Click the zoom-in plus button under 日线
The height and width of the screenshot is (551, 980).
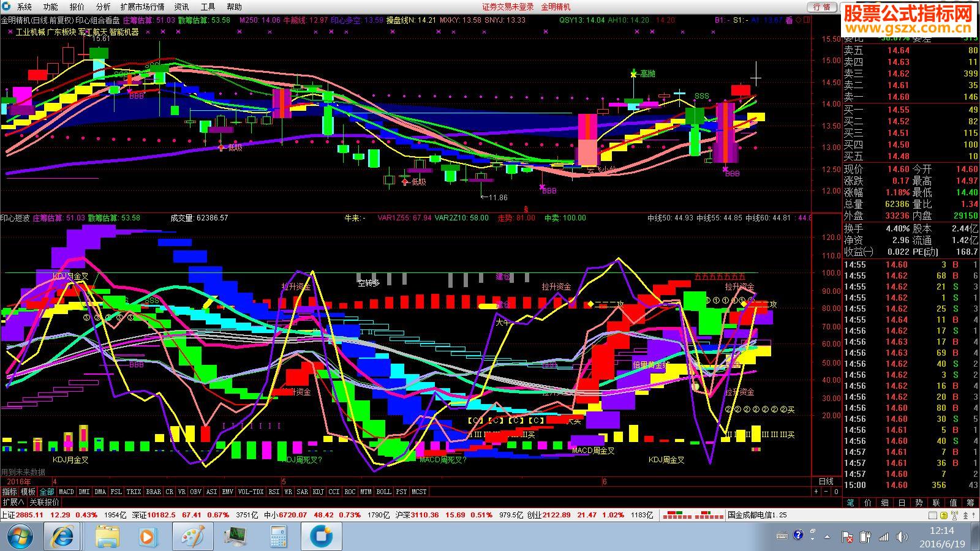pyautogui.click(x=816, y=492)
